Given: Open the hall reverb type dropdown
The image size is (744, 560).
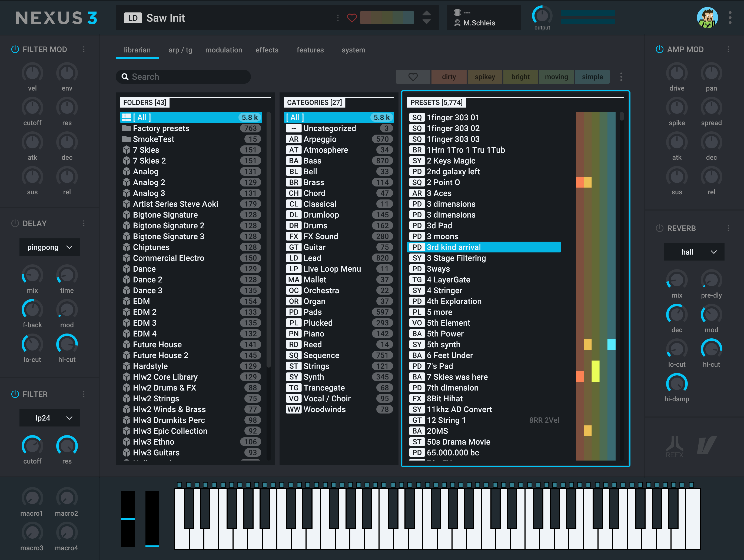Looking at the screenshot, I should 694,252.
